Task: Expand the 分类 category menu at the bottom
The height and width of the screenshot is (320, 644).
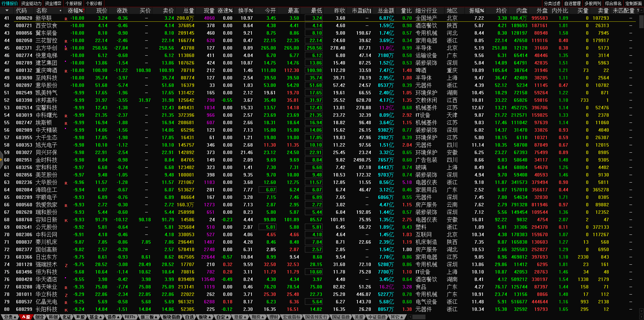Action: coord(10,317)
